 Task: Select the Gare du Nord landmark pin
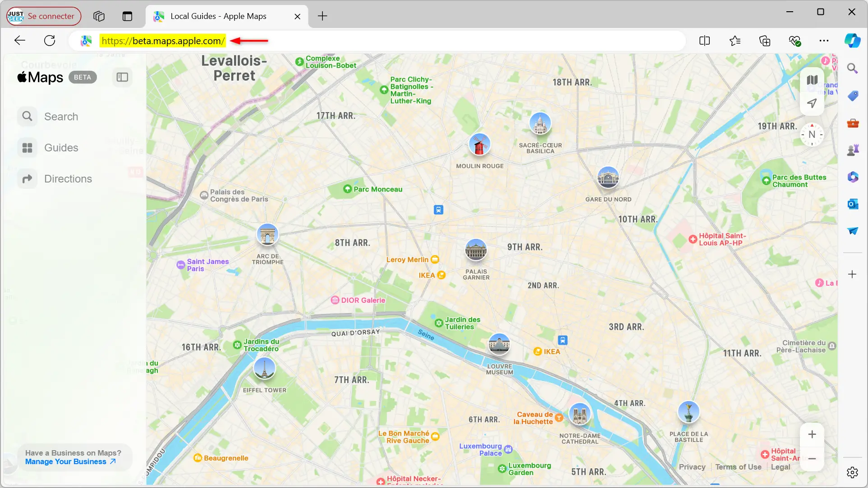pyautogui.click(x=608, y=178)
